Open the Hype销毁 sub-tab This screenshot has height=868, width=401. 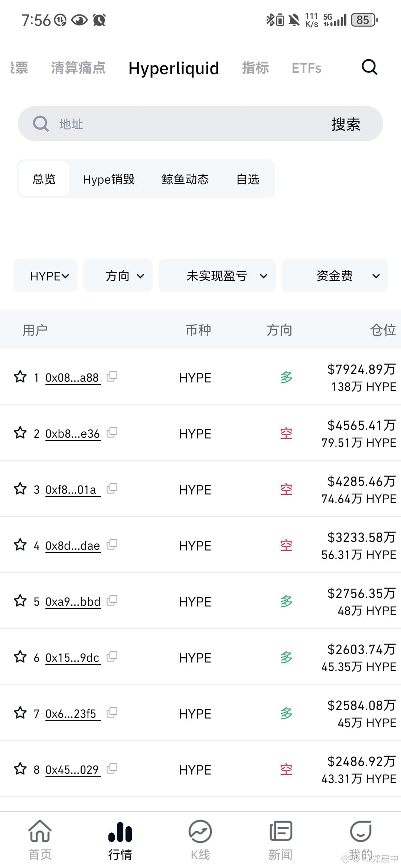coord(109,179)
